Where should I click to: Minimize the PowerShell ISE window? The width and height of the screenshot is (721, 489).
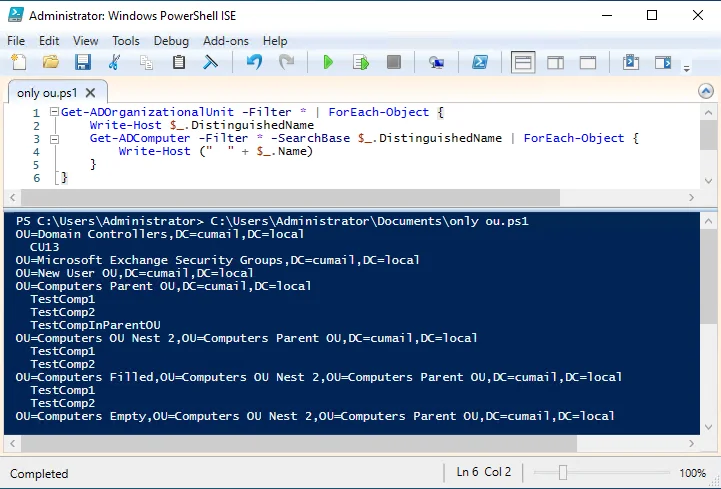click(x=607, y=15)
